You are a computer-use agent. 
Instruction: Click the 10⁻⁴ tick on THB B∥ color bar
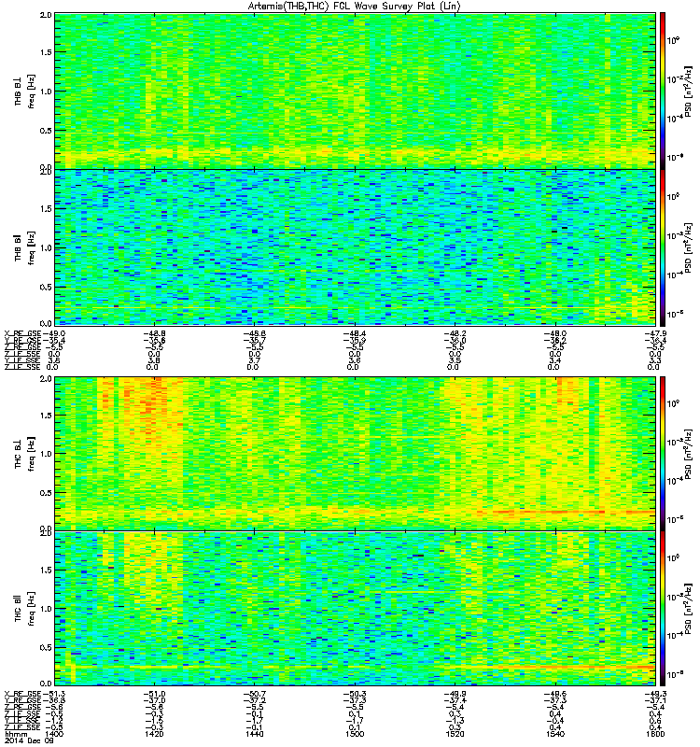674,275
